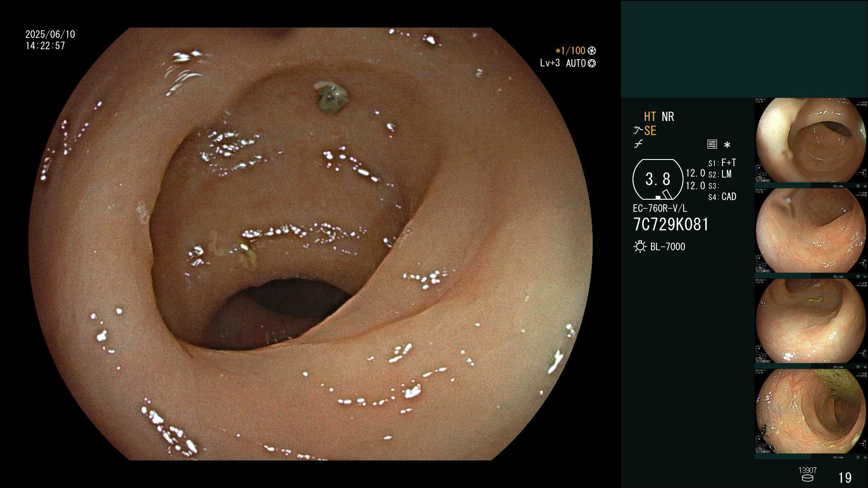Click the upper 12.0 value beside the scope outline
This screenshot has height=488, width=868.
695,174
